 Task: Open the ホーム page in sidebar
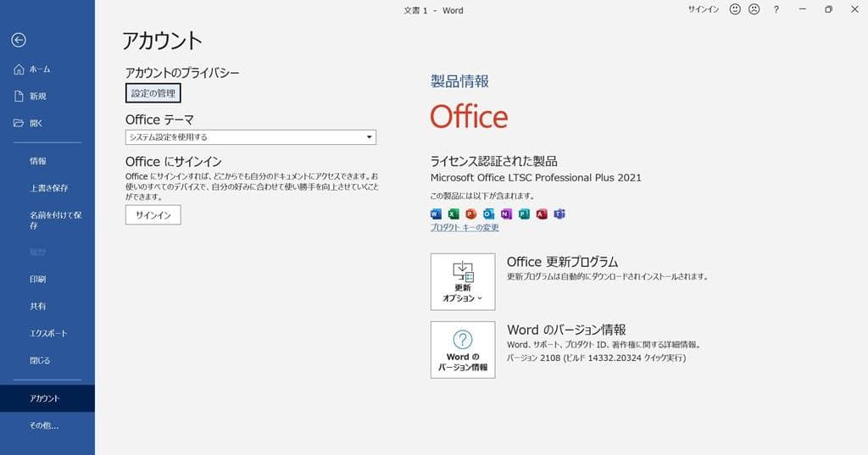[x=39, y=69]
